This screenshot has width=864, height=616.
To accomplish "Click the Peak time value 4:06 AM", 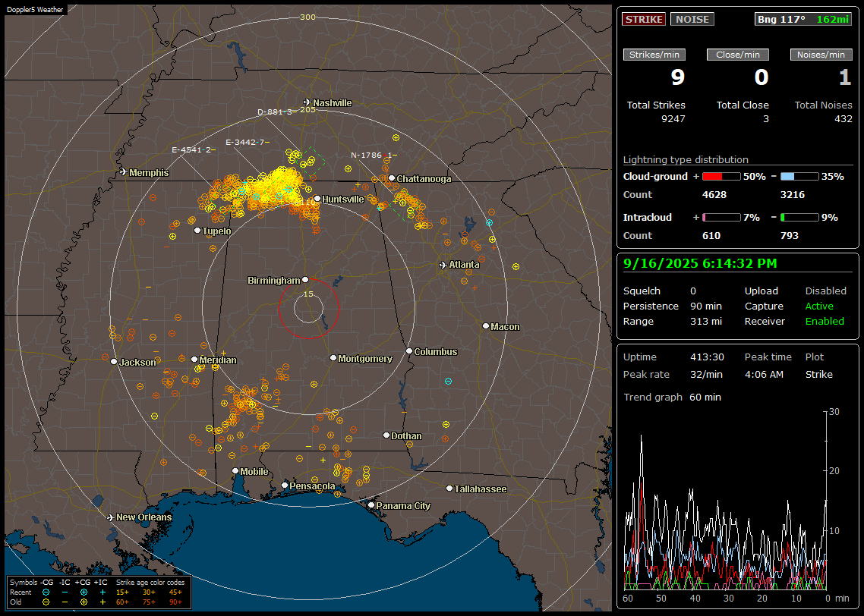I will tap(764, 374).
